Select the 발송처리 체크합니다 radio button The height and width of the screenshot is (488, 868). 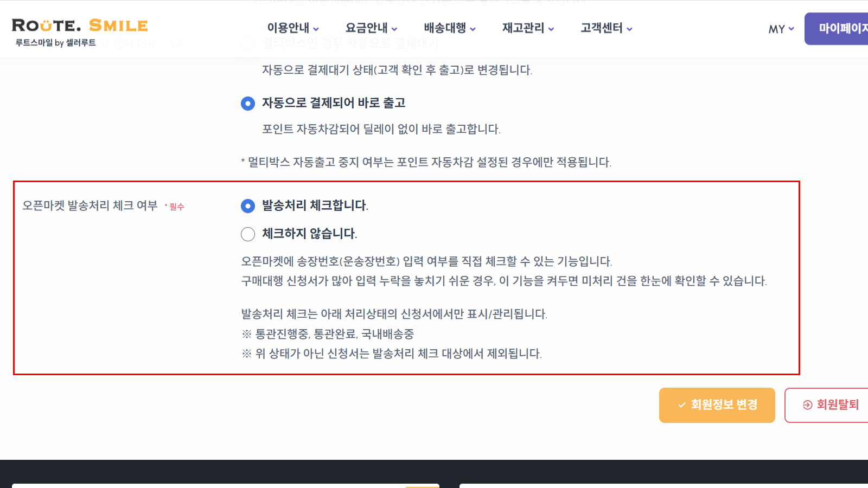coord(247,206)
